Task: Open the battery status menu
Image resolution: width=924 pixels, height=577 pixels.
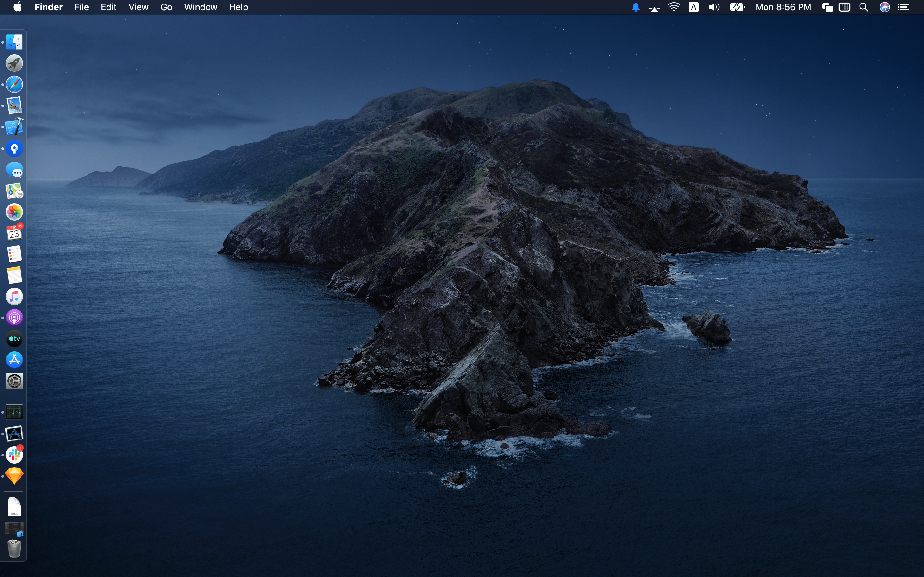Action: [737, 7]
